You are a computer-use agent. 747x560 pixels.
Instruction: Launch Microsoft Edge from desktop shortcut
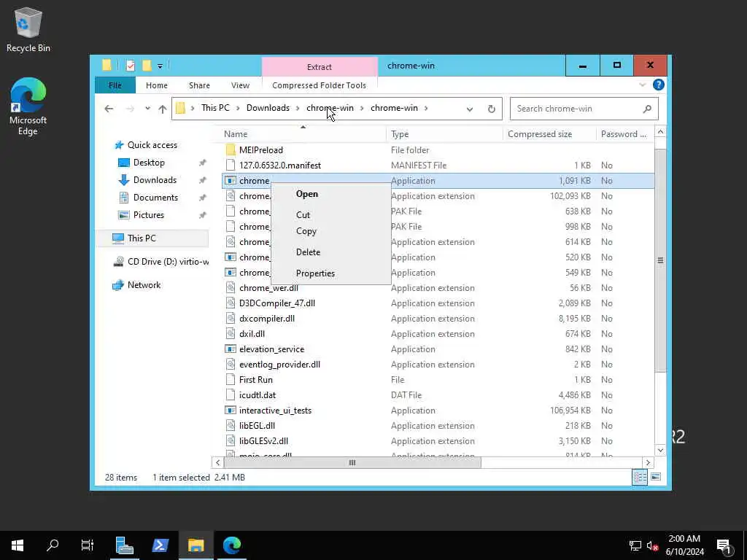click(28, 106)
